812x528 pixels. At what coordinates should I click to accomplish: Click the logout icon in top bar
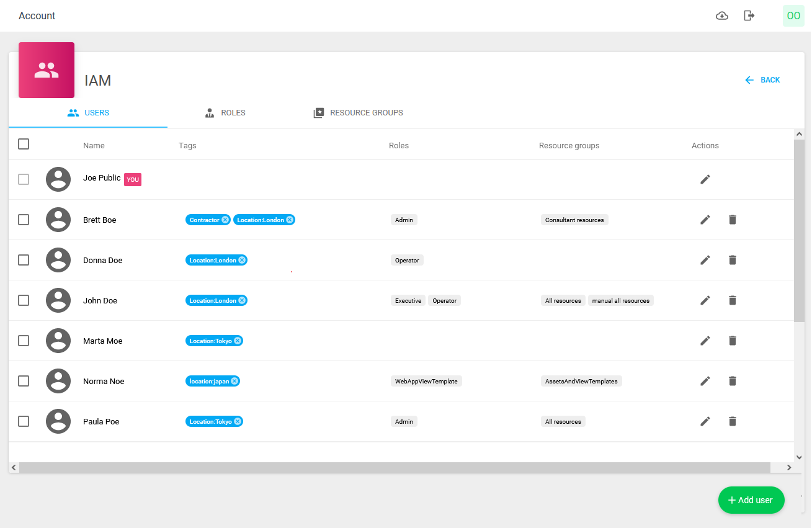tap(749, 16)
